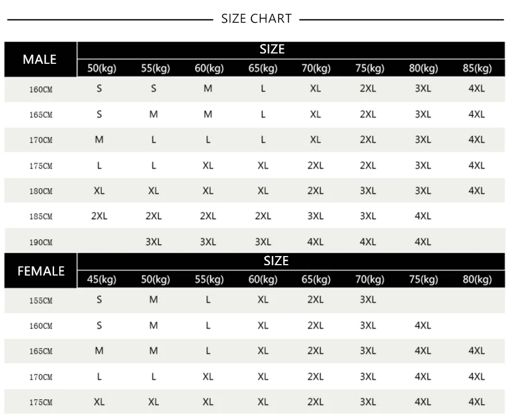This screenshot has width=507, height=420.
Task: Select the 4XL cell in the male 160CM row
Action: tap(476, 89)
